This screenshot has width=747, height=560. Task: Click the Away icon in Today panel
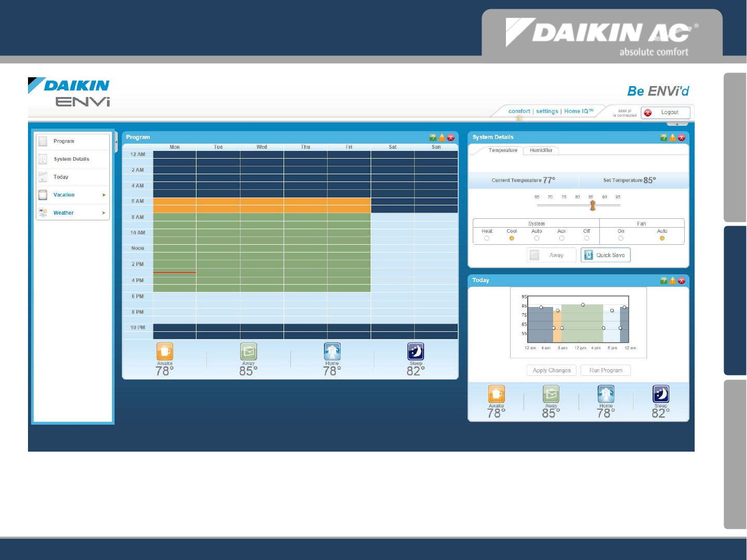click(x=551, y=394)
